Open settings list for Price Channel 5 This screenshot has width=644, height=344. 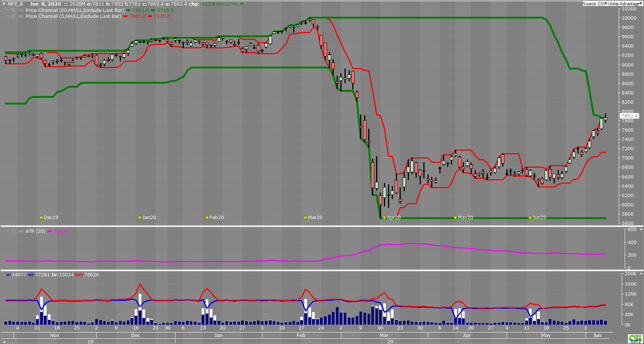[14, 16]
